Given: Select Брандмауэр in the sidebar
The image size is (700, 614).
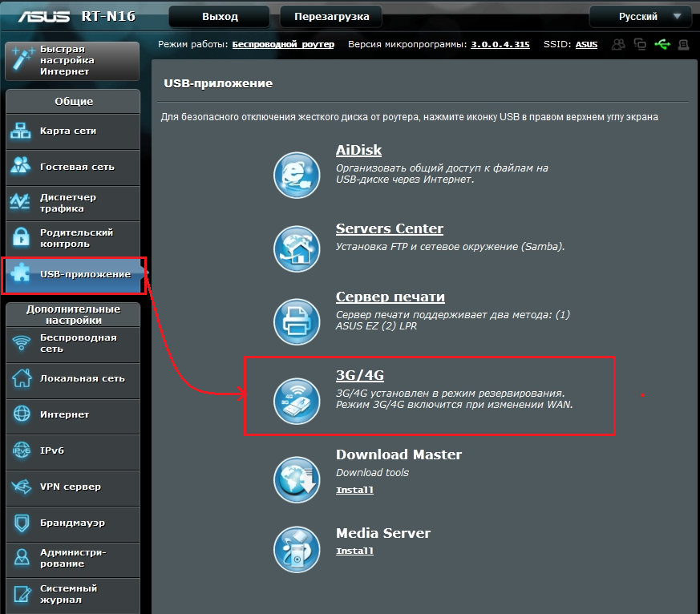Looking at the screenshot, I should point(72,523).
